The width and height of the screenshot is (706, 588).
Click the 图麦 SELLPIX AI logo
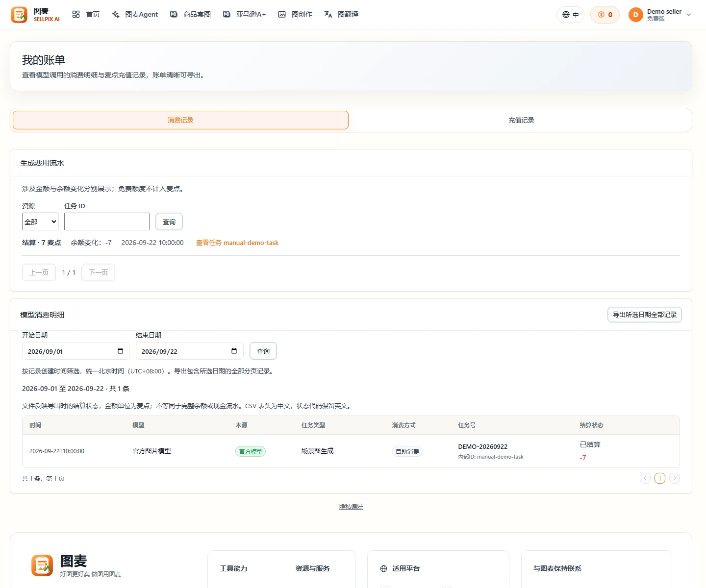tap(35, 15)
